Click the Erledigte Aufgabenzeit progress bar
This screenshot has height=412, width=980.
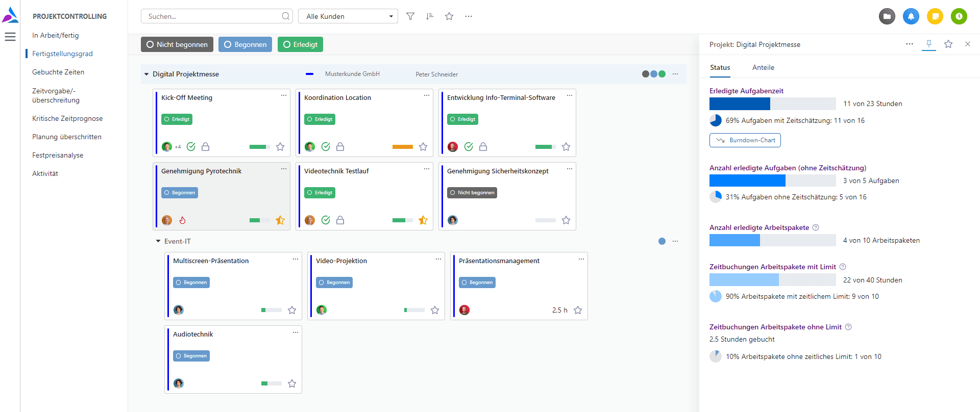[x=772, y=104]
